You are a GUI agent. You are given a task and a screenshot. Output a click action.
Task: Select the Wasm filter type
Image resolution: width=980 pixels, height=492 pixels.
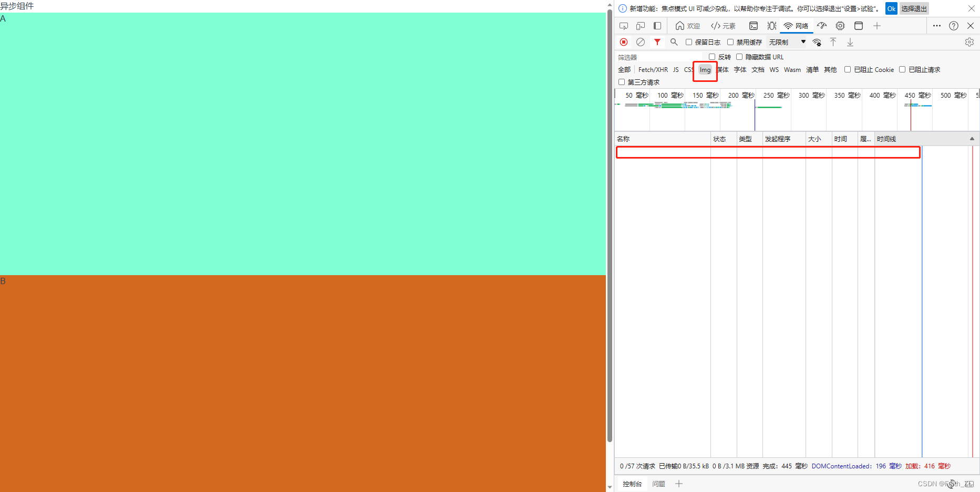click(x=792, y=70)
